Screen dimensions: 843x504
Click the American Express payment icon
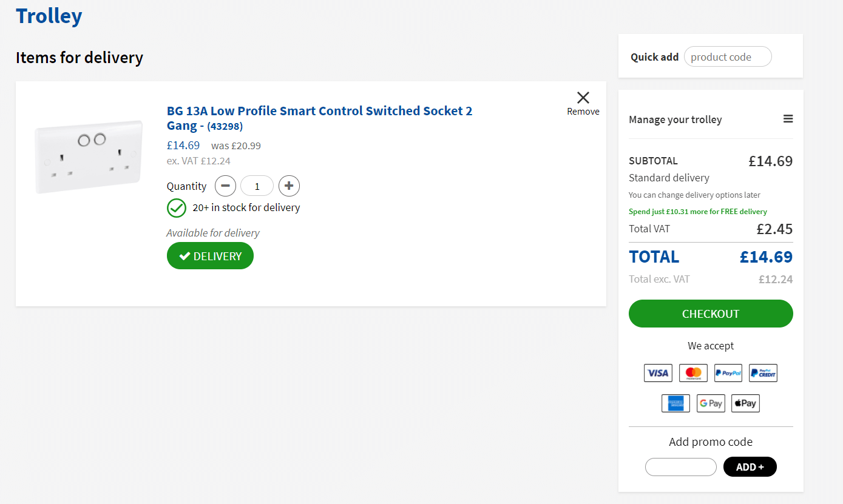[x=675, y=403]
